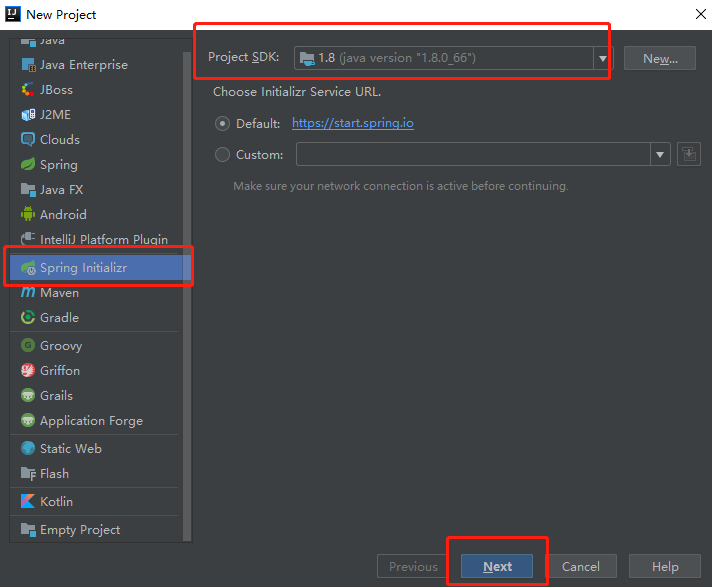Expand the Custom URL dropdown arrow

click(x=660, y=154)
